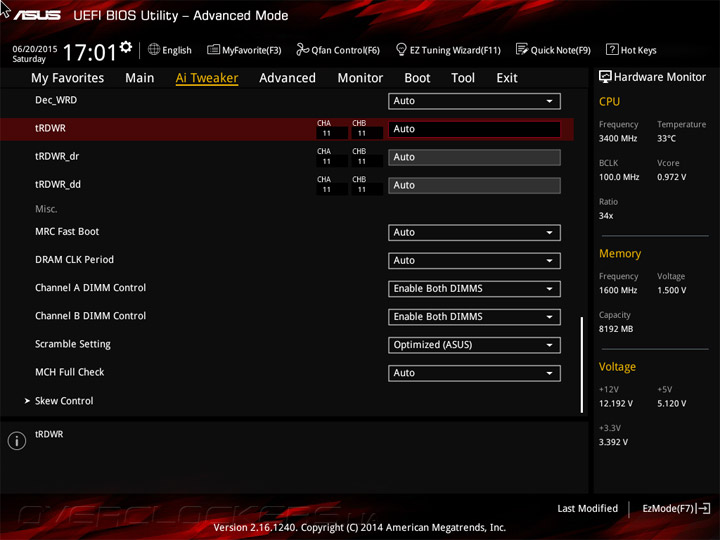Open Quick Note(F9)
Viewport: 720px width, 540px height.
click(x=553, y=50)
